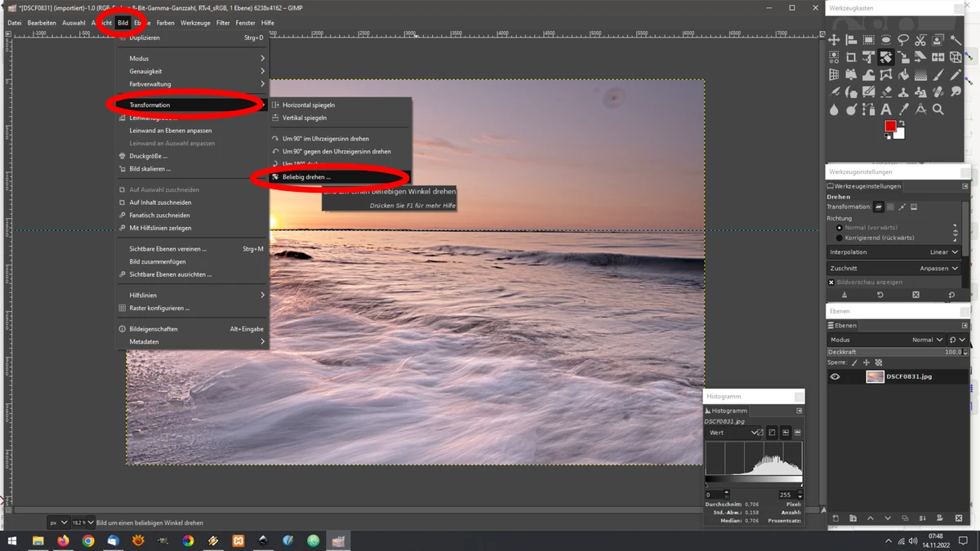980x551 pixels.
Task: Select the Cage Transform tool
Action: click(886, 74)
